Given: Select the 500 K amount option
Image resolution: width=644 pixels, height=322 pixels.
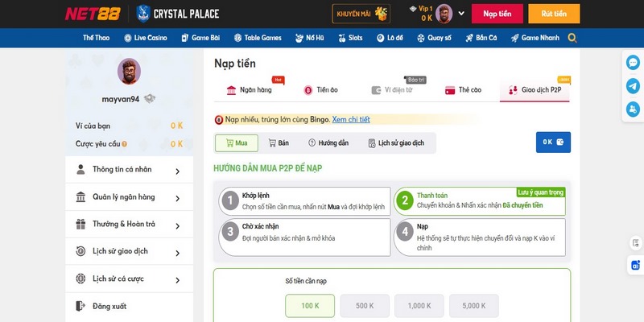Looking at the screenshot, I should pyautogui.click(x=365, y=306).
